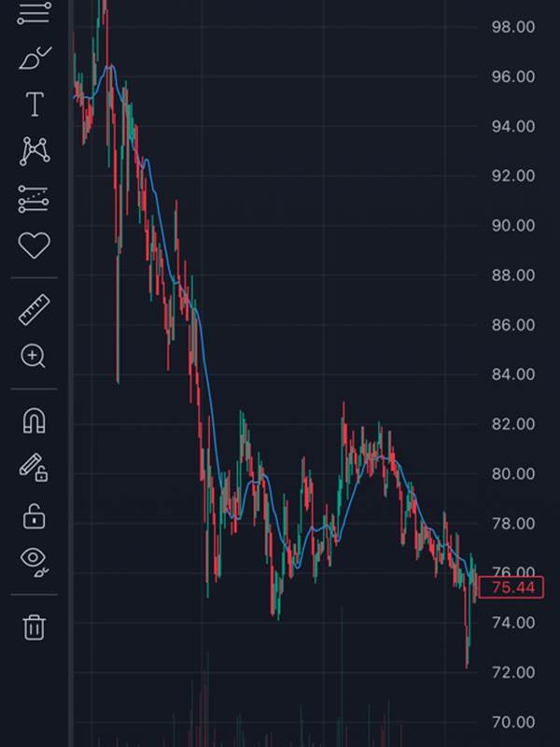Click the 70.00 price axis label

[513, 722]
